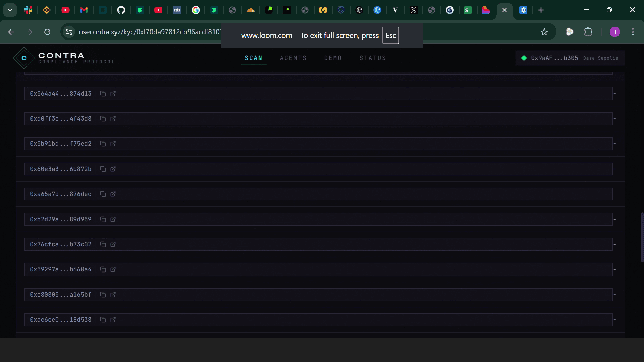Screen dimensions: 644x362
Task: Select address text 0x564a44...874d13
Action: [x=60, y=94]
